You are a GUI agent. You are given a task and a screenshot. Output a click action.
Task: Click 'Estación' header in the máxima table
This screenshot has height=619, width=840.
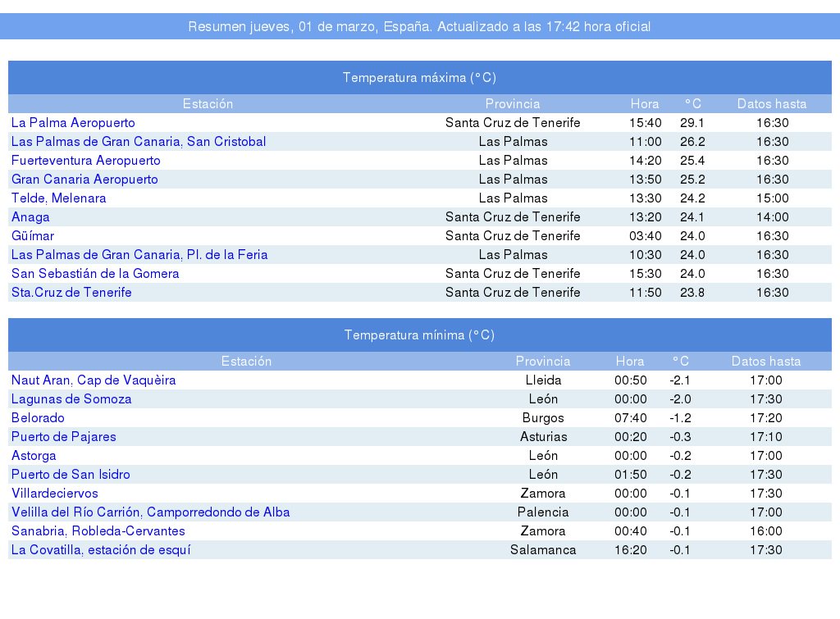[208, 104]
